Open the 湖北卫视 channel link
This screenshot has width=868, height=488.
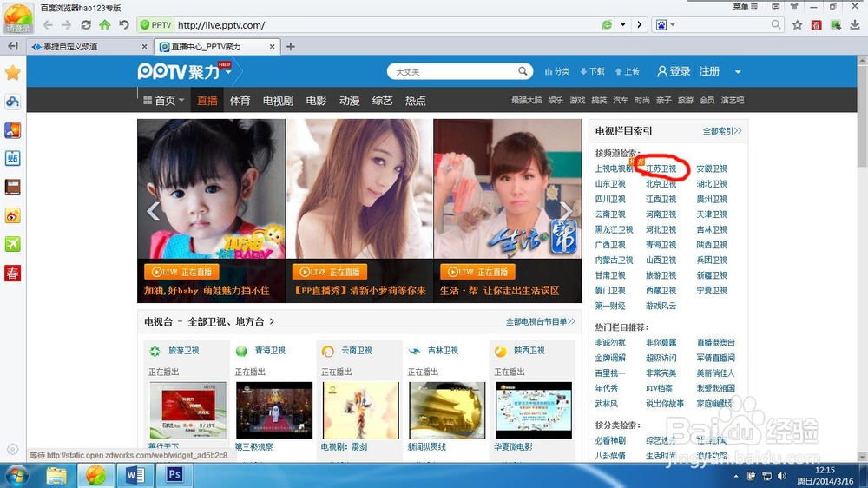point(712,184)
